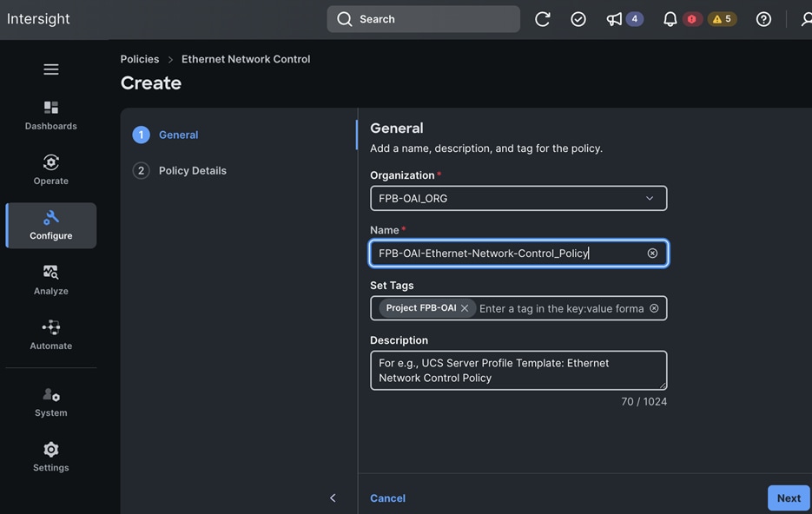Open Settings from the sidebar

click(50, 457)
